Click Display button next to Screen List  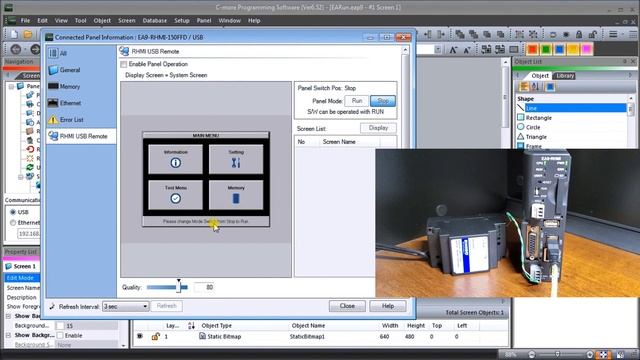[x=378, y=128]
